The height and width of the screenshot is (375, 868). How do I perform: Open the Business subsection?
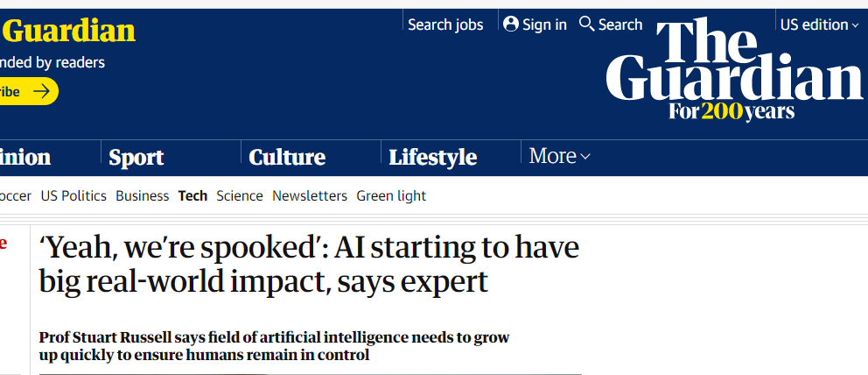[143, 195]
